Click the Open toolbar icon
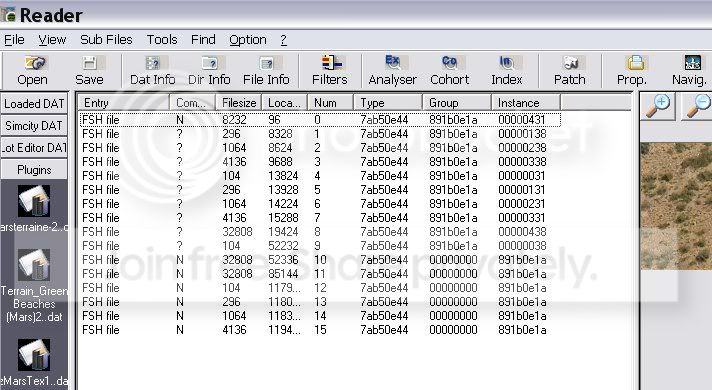The width and height of the screenshot is (712, 390). (x=33, y=71)
